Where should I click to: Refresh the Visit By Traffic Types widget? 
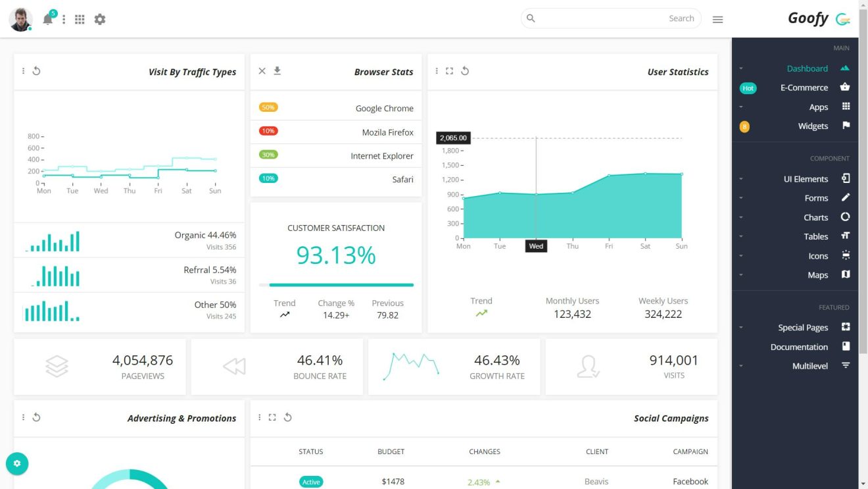tap(37, 71)
